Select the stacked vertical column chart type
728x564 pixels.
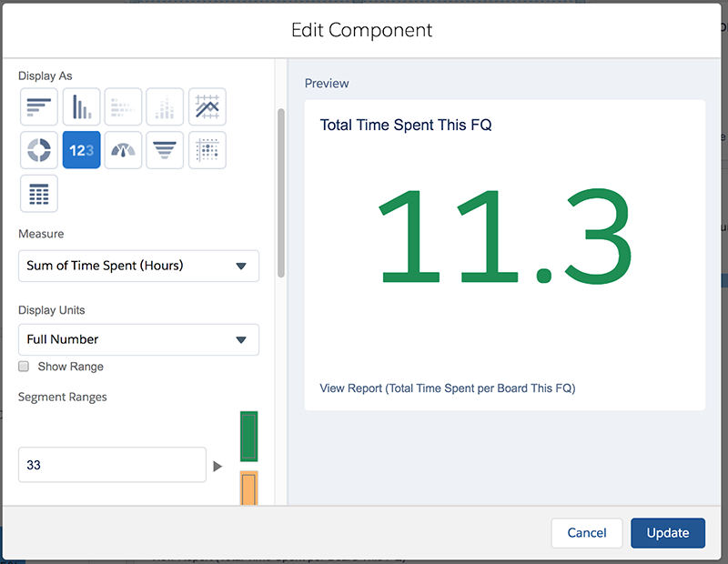tap(165, 107)
